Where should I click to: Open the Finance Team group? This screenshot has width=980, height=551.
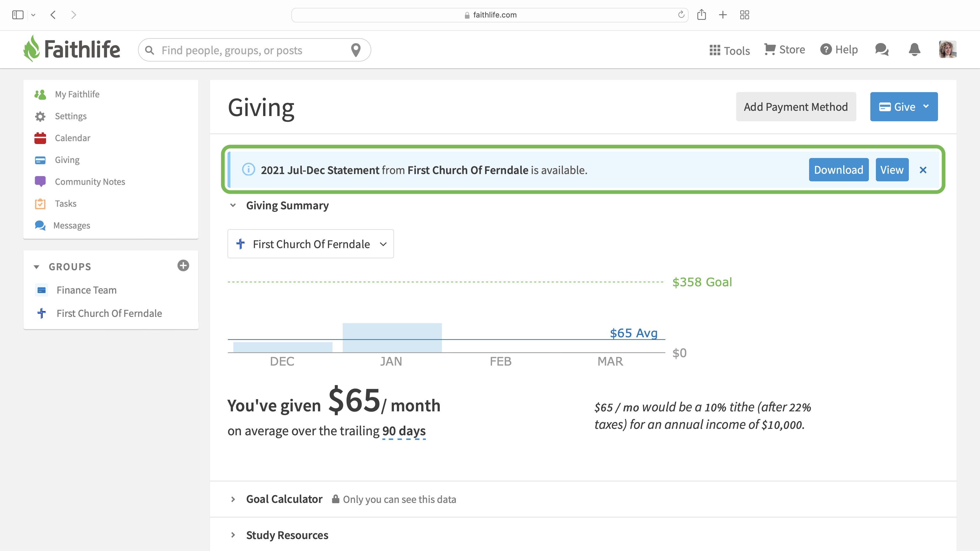[x=87, y=290]
